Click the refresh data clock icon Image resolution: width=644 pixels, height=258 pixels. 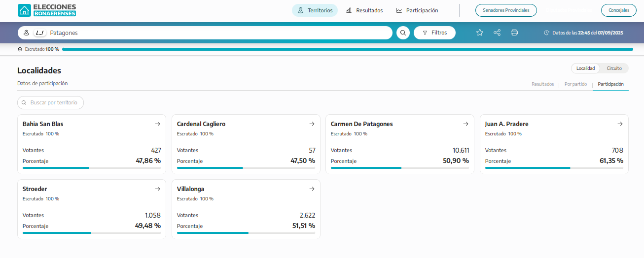(x=546, y=33)
